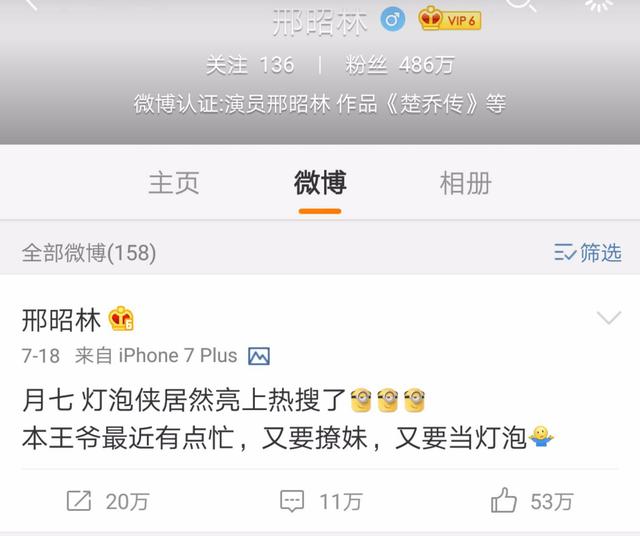Screen dimensions: 640x536
Task: Tap the picture icon beside iPhone 7 Plus
Action: [259, 356]
